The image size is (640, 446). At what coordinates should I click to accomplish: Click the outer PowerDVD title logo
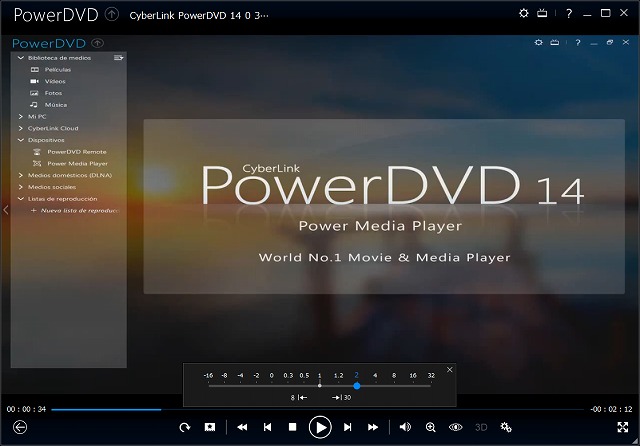click(56, 15)
